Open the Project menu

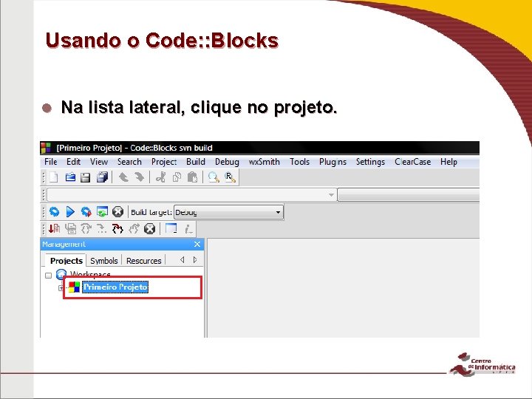pos(164,162)
